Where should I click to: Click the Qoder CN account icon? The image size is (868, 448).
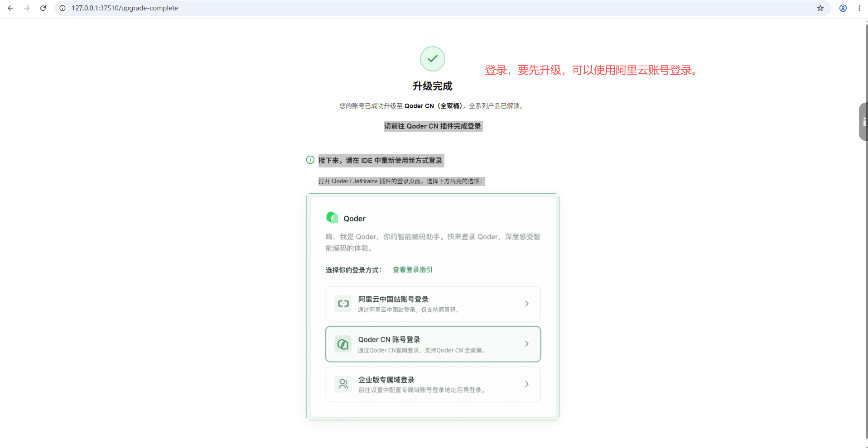pyautogui.click(x=343, y=344)
